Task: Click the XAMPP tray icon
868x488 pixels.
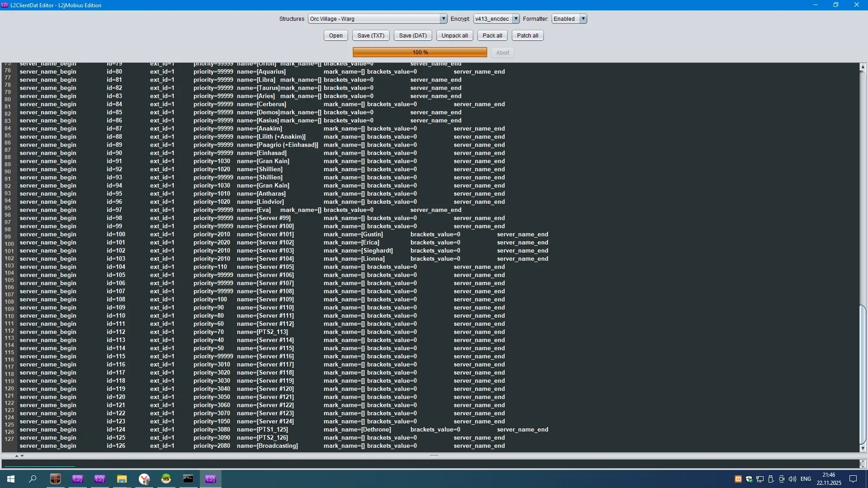Action: [738, 479]
